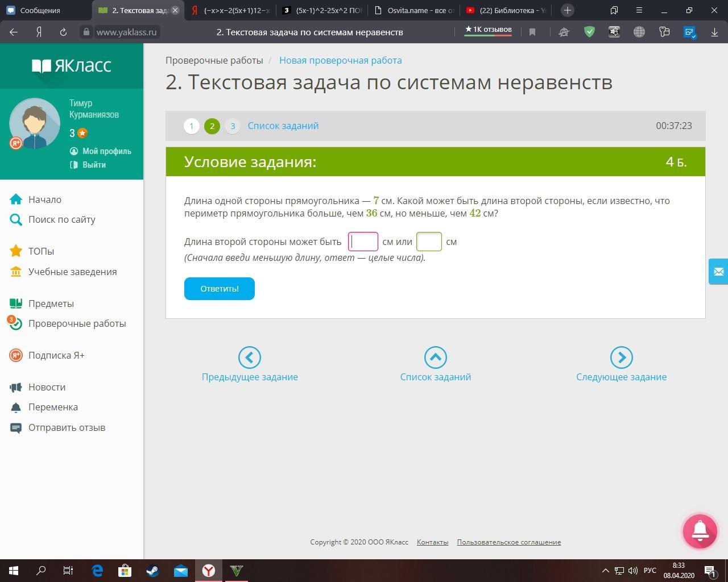This screenshot has width=728, height=582.
Task: Open Windows notification center
Action: 710,571
